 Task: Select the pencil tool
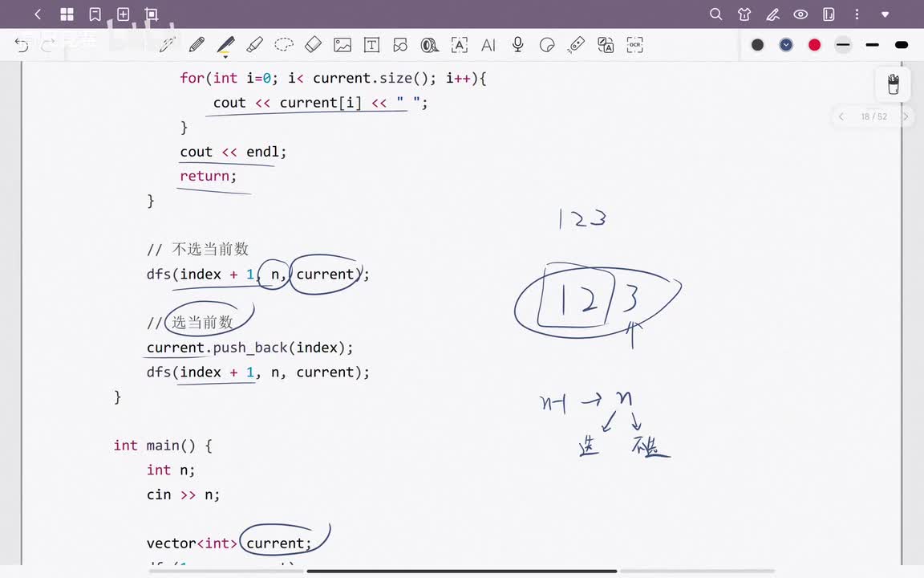(197, 45)
